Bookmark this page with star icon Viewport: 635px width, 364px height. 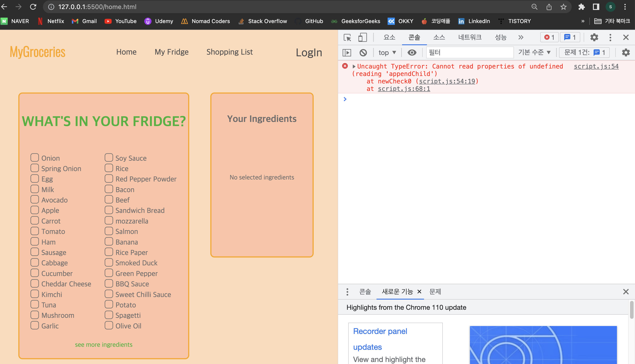point(563,7)
